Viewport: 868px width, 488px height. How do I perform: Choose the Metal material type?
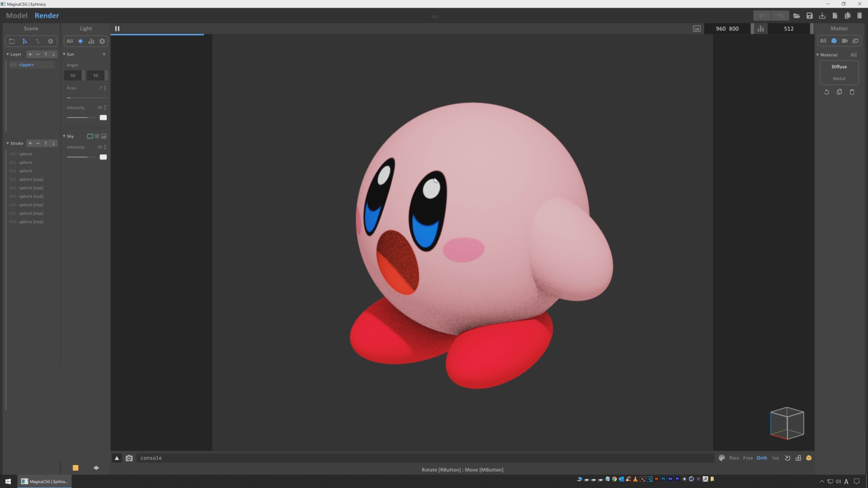[x=839, y=79]
